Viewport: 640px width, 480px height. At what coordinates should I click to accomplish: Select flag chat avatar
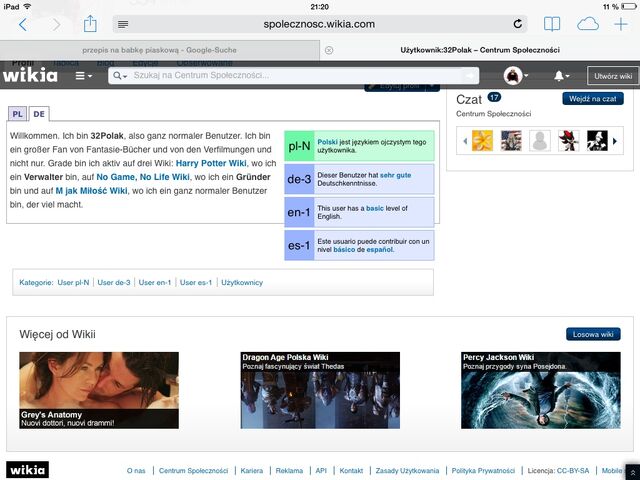click(x=511, y=141)
